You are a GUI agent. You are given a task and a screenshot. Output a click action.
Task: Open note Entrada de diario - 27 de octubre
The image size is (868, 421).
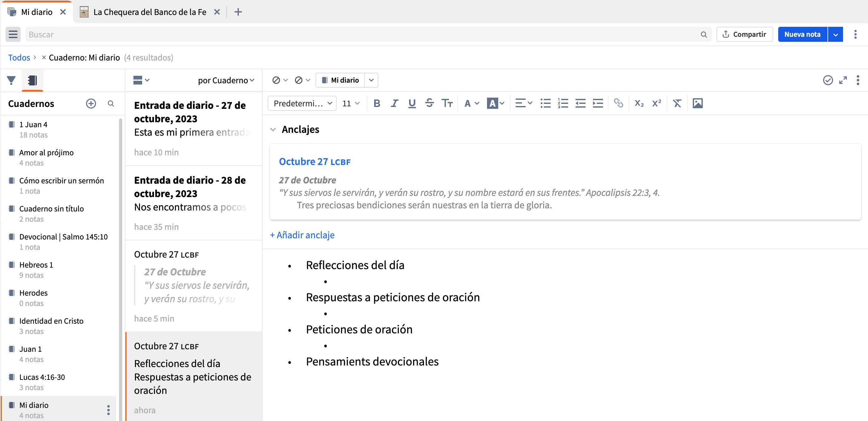pos(193,128)
